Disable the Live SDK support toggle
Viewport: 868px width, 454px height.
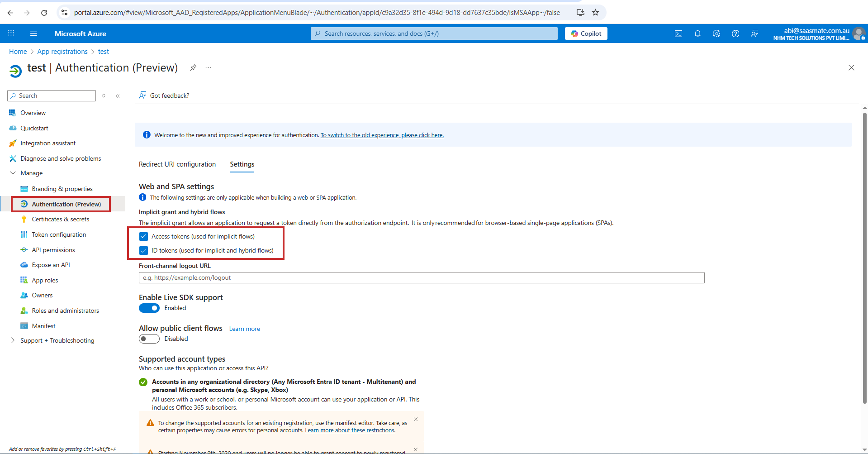149,308
